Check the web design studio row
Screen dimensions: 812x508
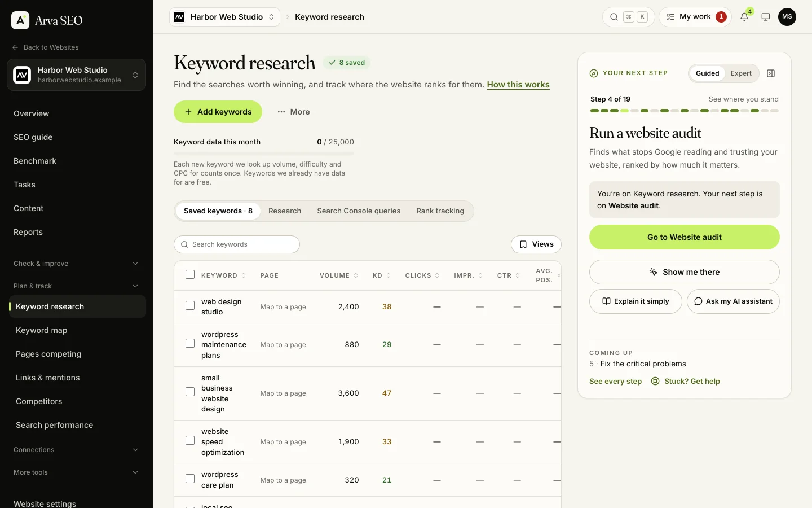click(190, 306)
